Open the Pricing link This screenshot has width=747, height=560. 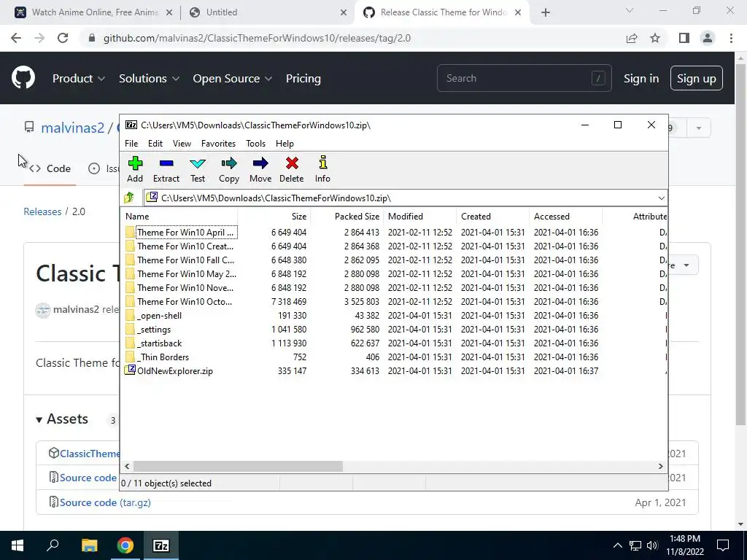tap(303, 78)
